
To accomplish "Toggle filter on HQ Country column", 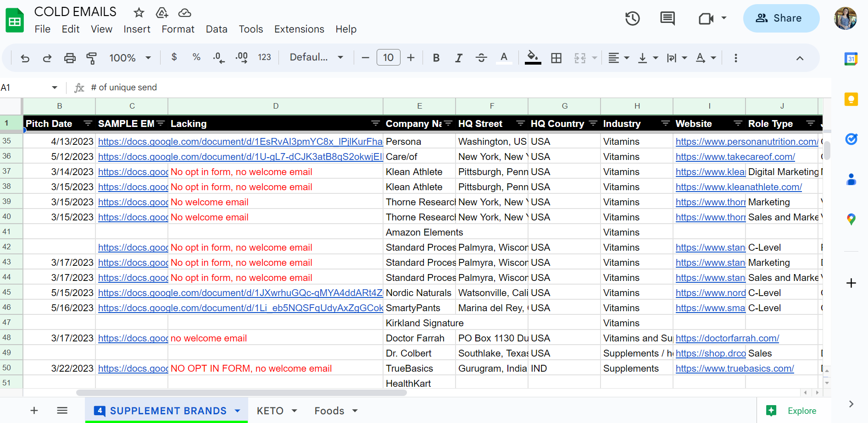I will (593, 123).
